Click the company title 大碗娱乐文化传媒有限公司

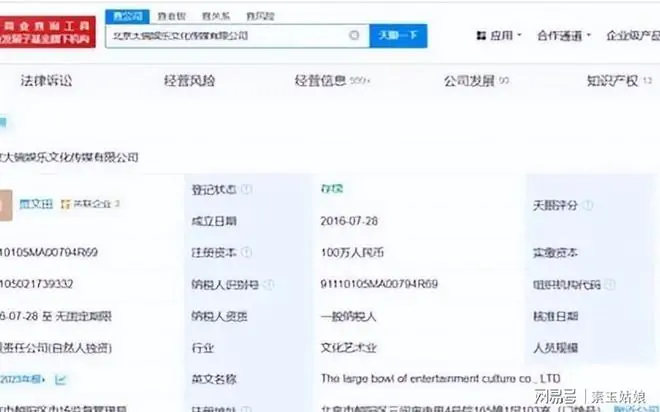click(x=69, y=157)
